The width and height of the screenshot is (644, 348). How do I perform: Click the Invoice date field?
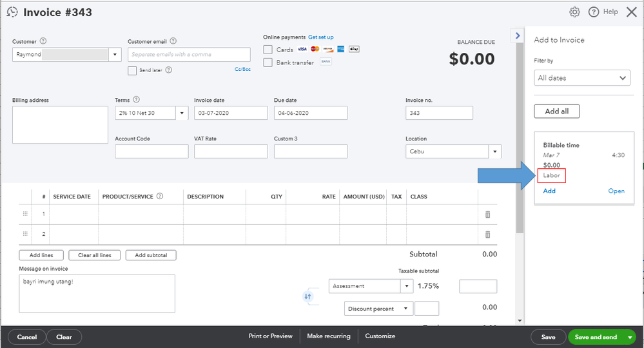(231, 113)
